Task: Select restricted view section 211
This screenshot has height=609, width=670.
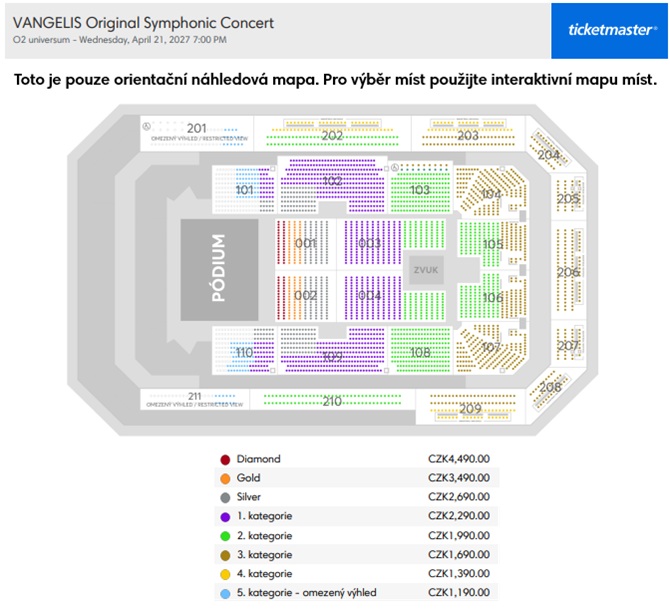Action: pos(195,399)
